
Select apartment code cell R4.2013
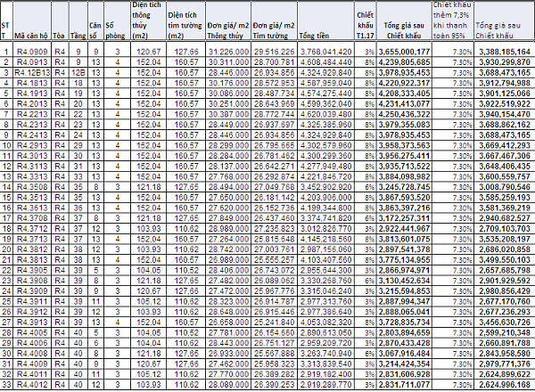(x=32, y=104)
